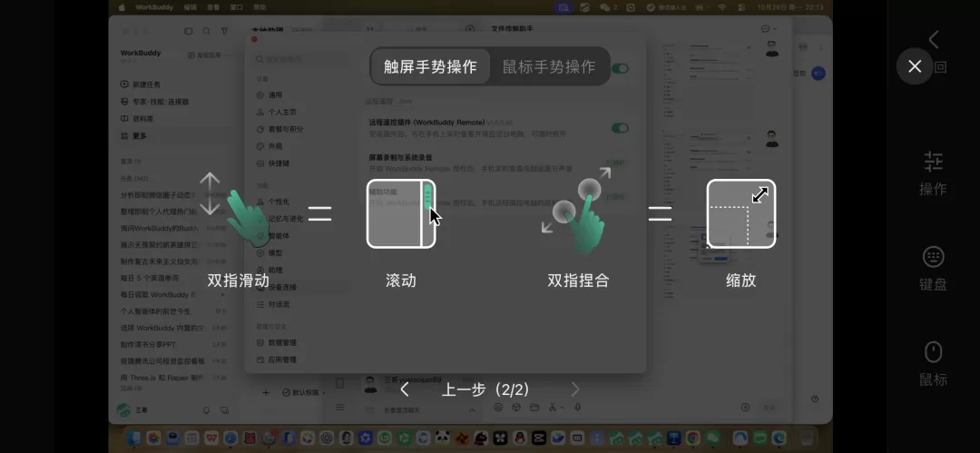This screenshot has width=980, height=453.
Task: Open the 键盘 keyboard control
Action: [x=933, y=269]
